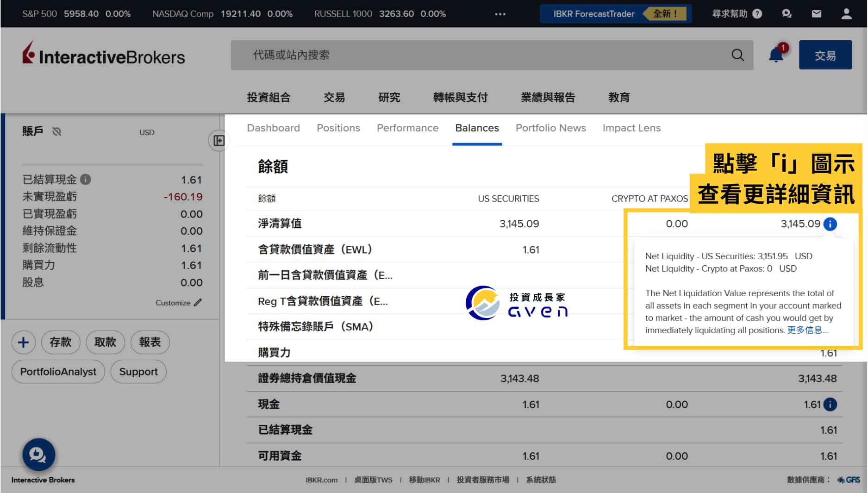Click 更多信息 link in tooltip
The width and height of the screenshot is (868, 493).
pyautogui.click(x=808, y=330)
